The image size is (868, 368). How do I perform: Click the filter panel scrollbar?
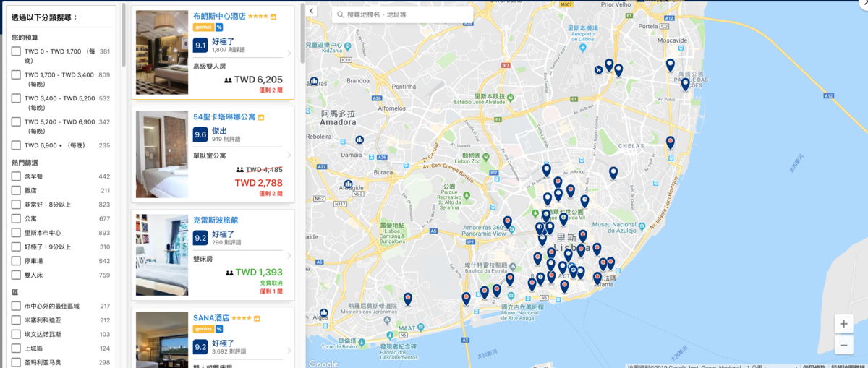(x=124, y=35)
